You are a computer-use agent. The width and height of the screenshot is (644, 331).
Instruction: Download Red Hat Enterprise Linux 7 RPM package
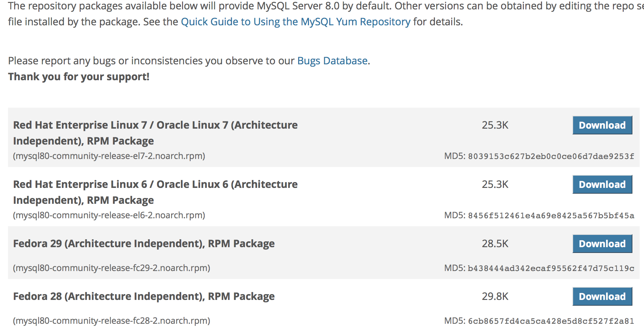coord(602,125)
